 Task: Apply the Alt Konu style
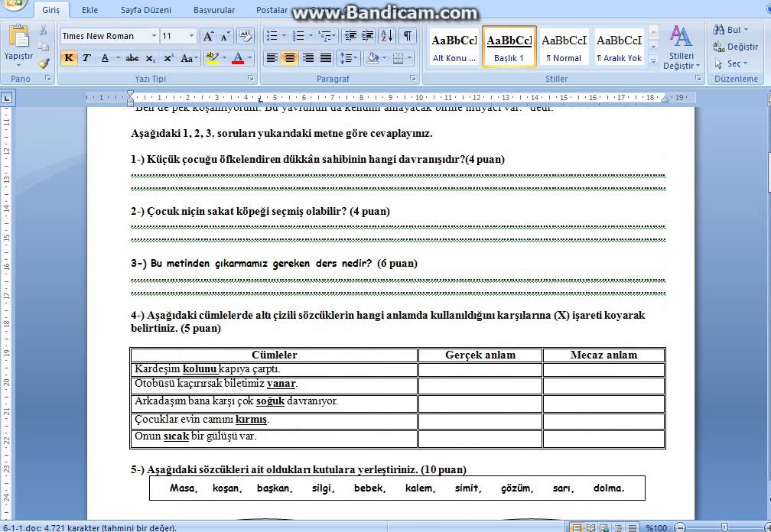tap(454, 47)
